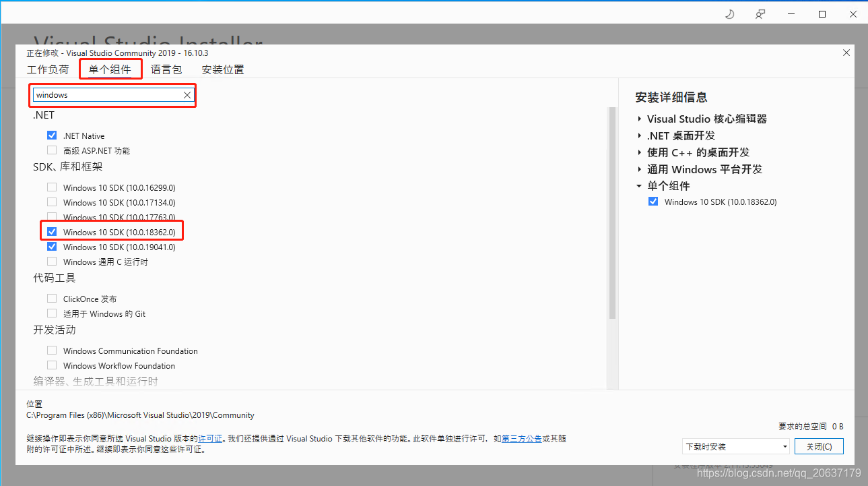This screenshot has height=486, width=868.
Task: Open the 下载时安装 dropdown
Action: tap(736, 446)
